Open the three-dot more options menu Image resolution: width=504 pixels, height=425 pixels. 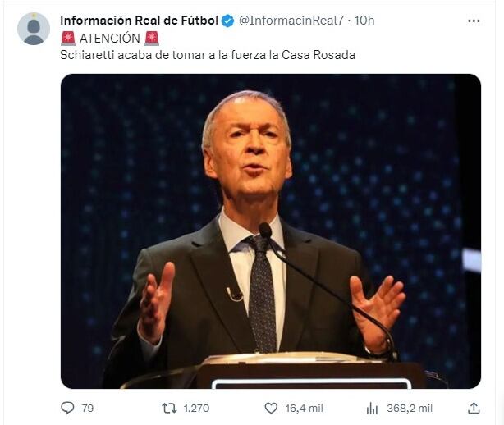tap(474, 21)
